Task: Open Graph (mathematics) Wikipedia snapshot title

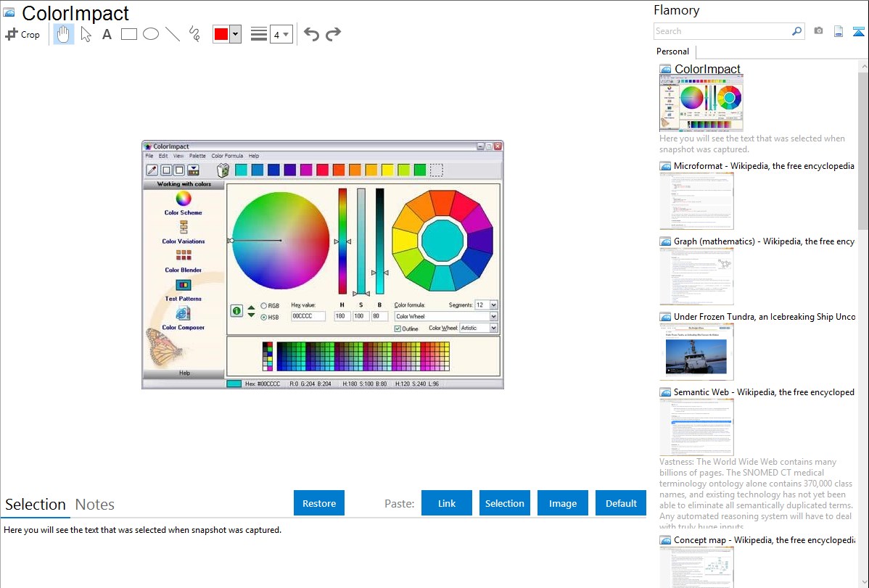Action: (x=764, y=241)
